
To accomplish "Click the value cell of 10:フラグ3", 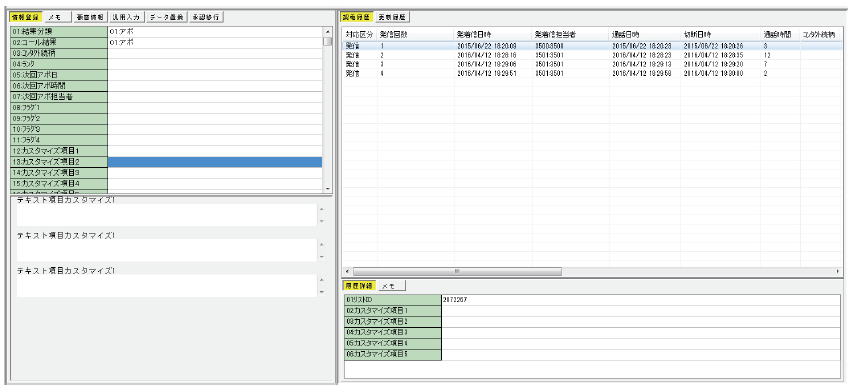I will coord(215,129).
